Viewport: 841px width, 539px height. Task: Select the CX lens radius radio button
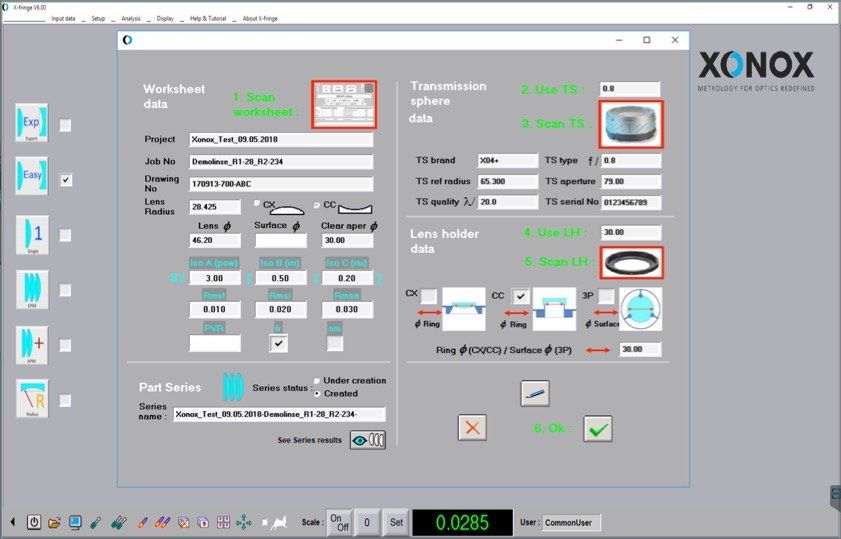coord(256,204)
